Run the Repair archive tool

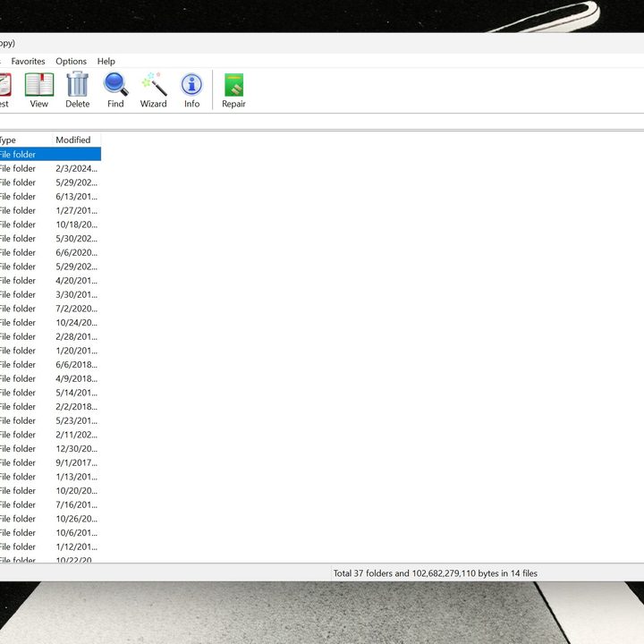pyautogui.click(x=233, y=90)
